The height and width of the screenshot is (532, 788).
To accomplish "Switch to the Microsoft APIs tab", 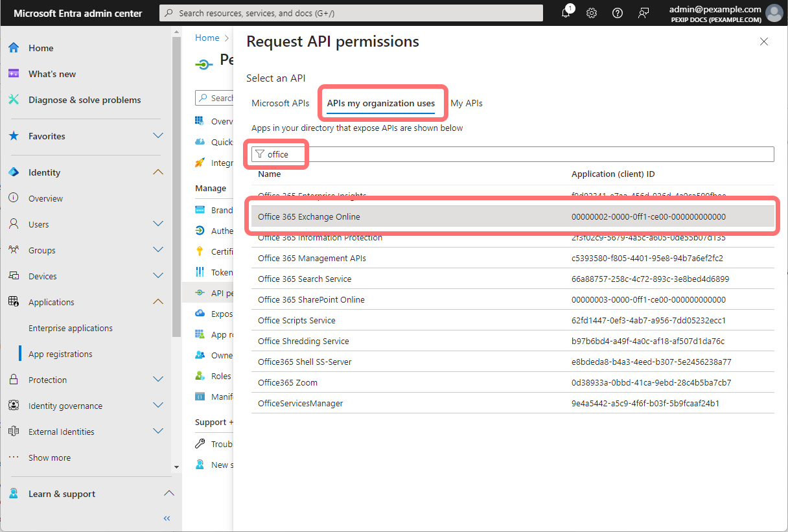I will pyautogui.click(x=280, y=103).
